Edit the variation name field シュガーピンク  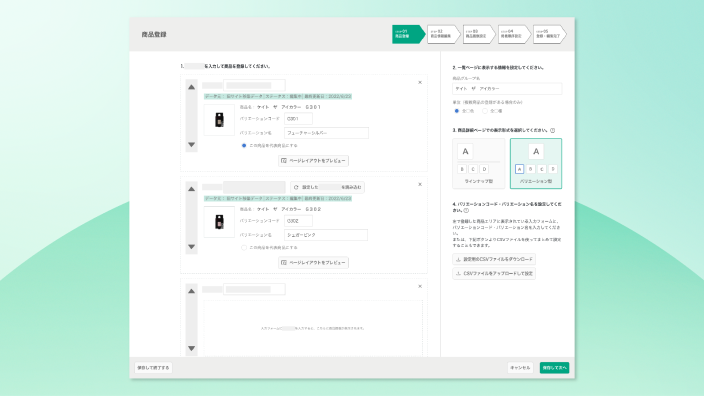coord(326,235)
